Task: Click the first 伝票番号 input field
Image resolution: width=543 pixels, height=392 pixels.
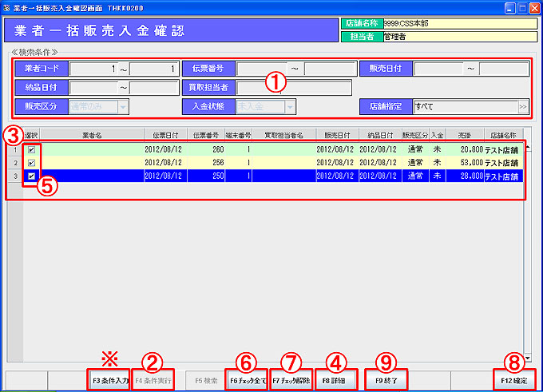Action: [262, 69]
